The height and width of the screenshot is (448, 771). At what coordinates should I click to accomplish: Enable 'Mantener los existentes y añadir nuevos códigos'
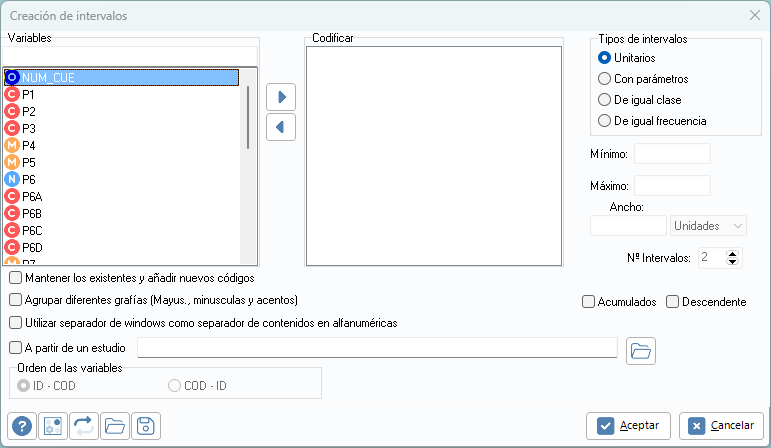[15, 277]
